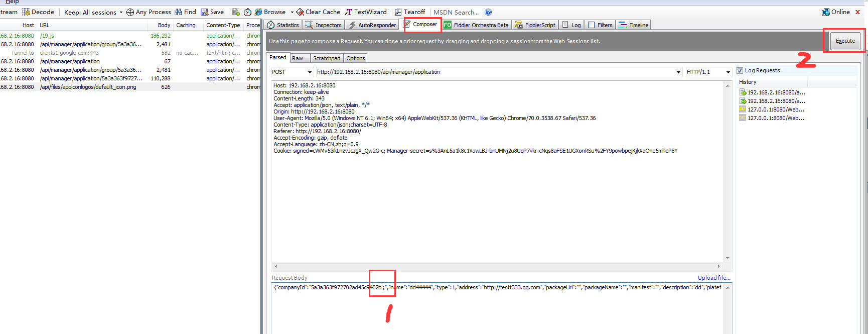The image size is (868, 334).
Task: Click the red X beside Online
Action: click(857, 12)
